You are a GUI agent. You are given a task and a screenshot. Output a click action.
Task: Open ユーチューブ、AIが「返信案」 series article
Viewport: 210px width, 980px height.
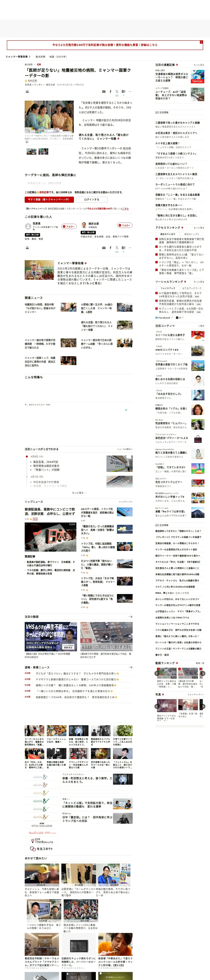pos(172,95)
